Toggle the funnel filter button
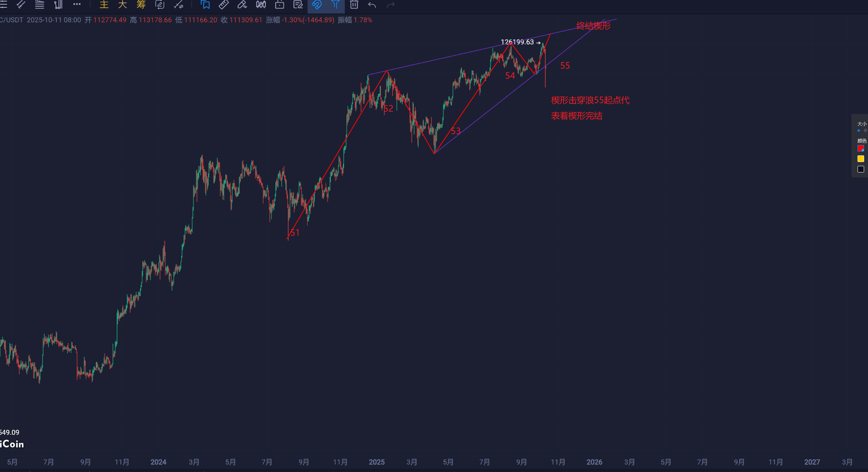 pyautogui.click(x=335, y=5)
